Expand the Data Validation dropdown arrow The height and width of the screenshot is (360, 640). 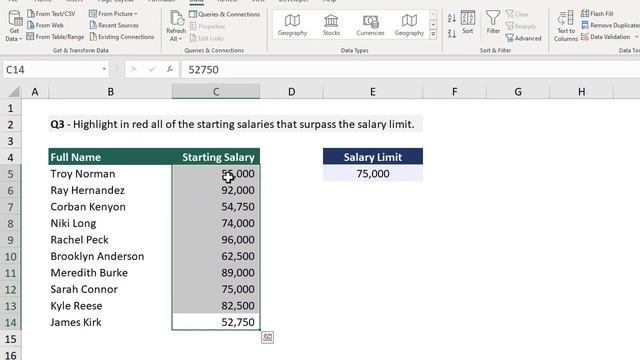(x=636, y=37)
